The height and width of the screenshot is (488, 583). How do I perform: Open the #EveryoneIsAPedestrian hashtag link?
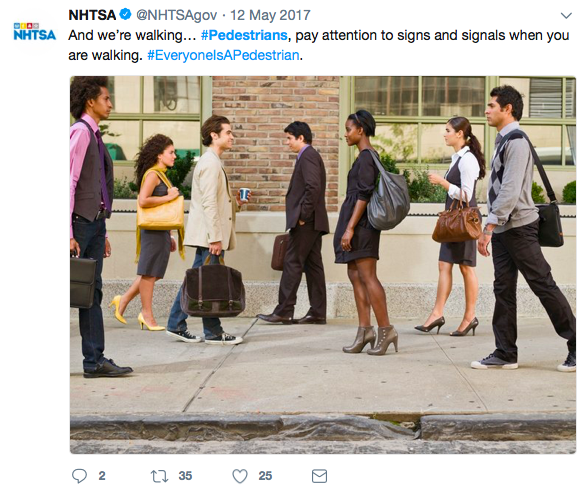[223, 55]
